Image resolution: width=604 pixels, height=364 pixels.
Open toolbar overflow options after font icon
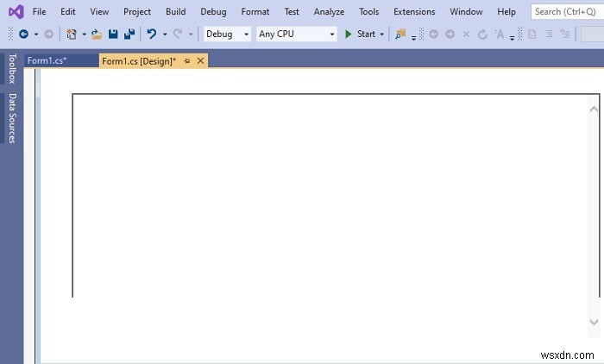(512, 37)
